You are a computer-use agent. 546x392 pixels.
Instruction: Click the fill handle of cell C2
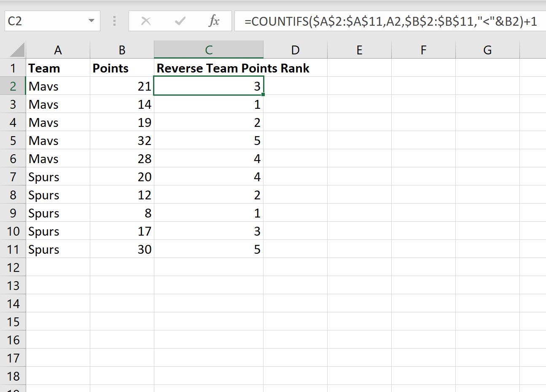coord(263,94)
